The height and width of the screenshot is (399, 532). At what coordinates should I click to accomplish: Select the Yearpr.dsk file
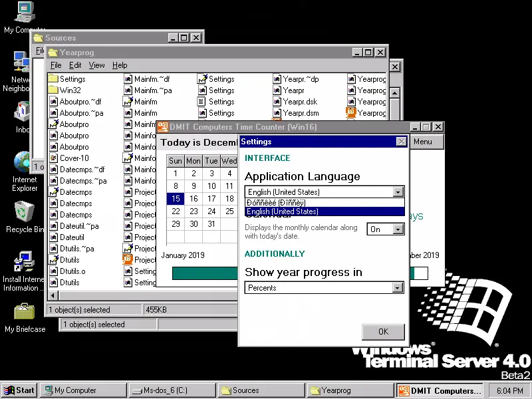click(x=295, y=102)
